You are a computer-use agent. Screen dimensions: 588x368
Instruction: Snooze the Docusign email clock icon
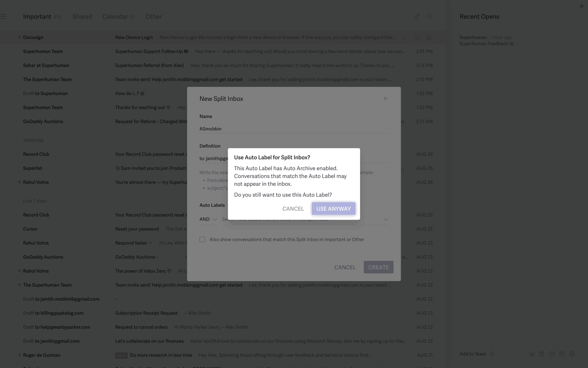click(x=417, y=37)
